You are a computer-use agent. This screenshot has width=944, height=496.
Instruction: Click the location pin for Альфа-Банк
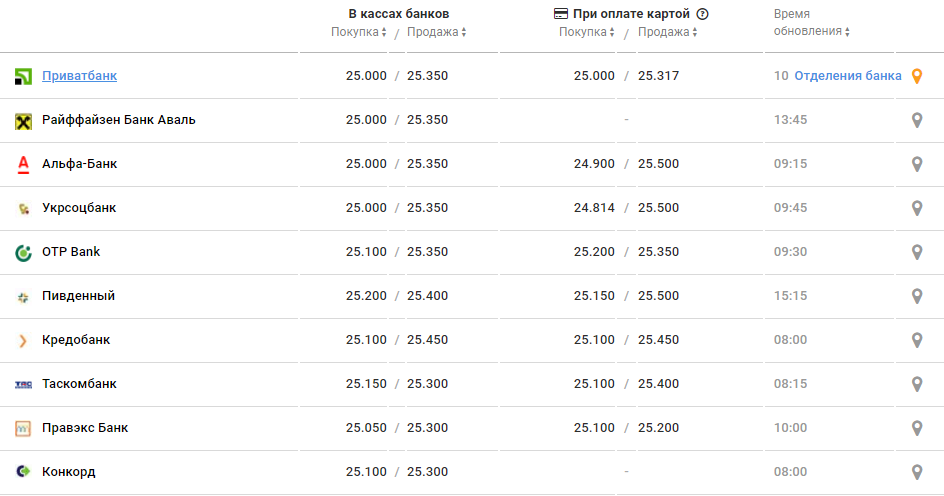pyautogui.click(x=917, y=164)
